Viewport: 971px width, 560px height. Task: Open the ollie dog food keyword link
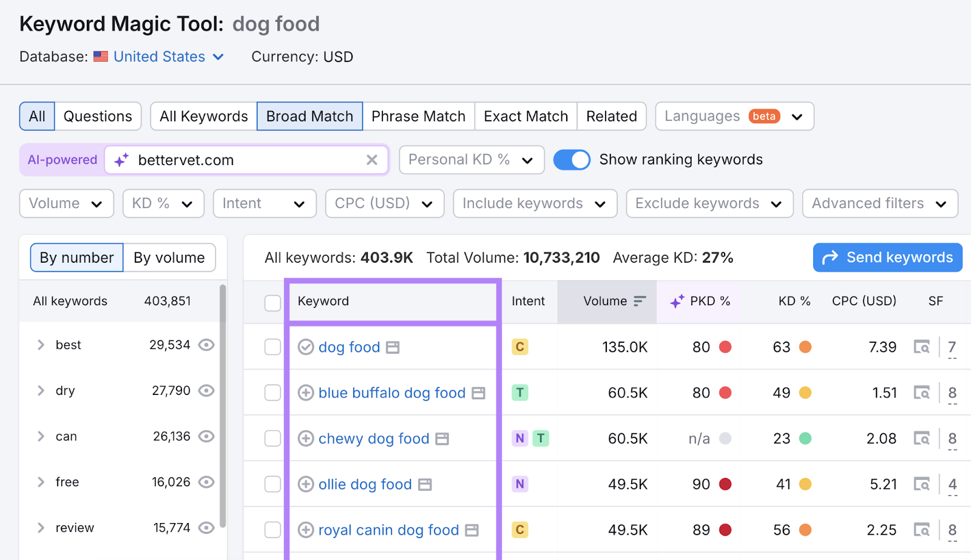[x=365, y=484]
